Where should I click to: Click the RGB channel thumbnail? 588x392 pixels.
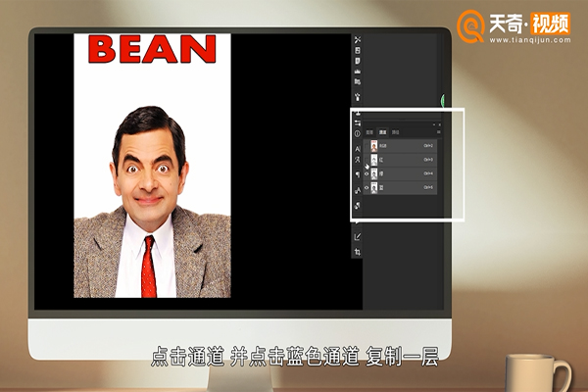374,146
